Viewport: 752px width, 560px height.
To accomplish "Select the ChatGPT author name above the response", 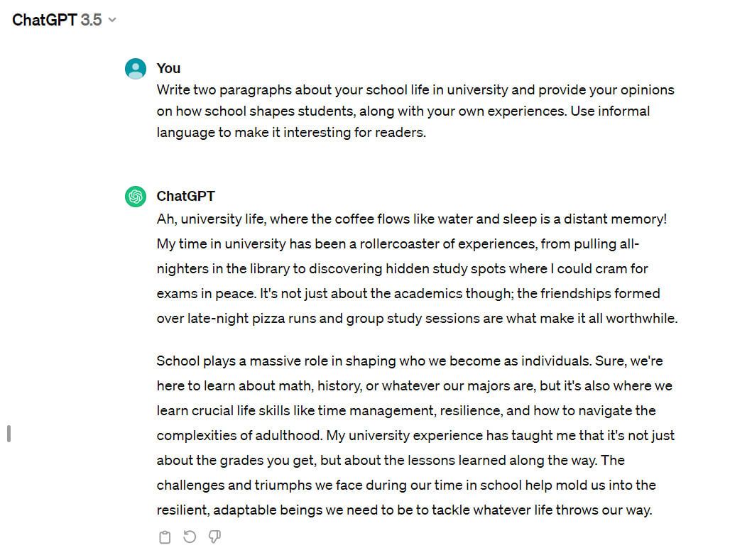I will [x=185, y=196].
